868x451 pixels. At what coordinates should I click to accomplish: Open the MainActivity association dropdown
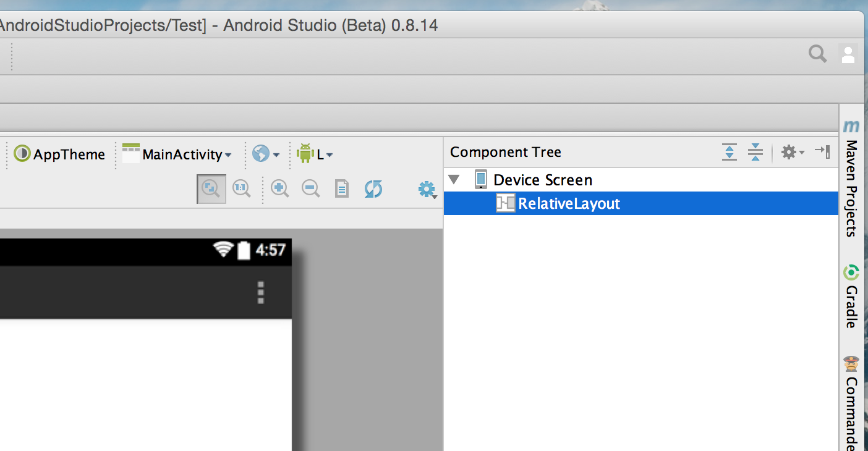click(177, 154)
